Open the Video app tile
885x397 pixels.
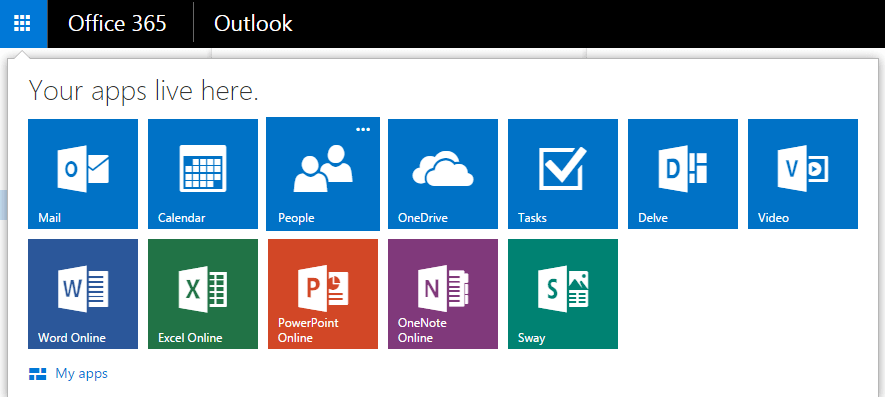coord(803,174)
